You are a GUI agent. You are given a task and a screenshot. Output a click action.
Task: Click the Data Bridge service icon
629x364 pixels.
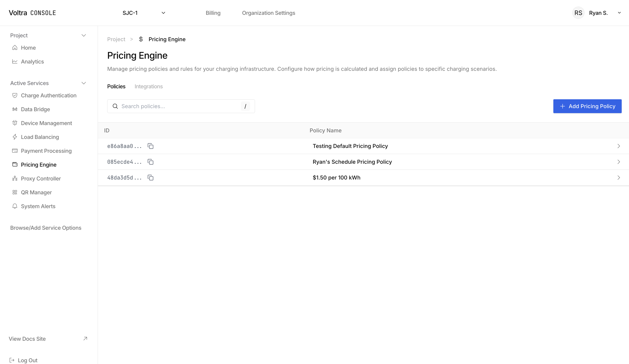pos(15,109)
